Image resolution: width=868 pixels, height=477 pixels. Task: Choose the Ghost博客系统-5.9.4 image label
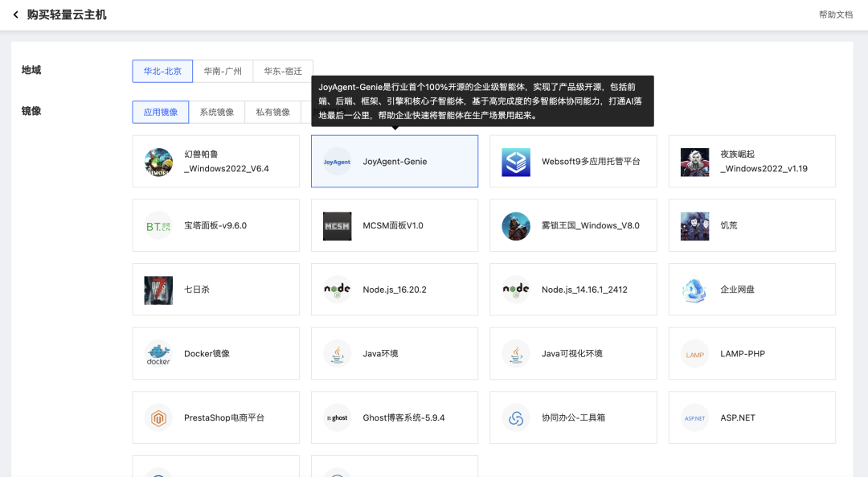pyautogui.click(x=403, y=417)
